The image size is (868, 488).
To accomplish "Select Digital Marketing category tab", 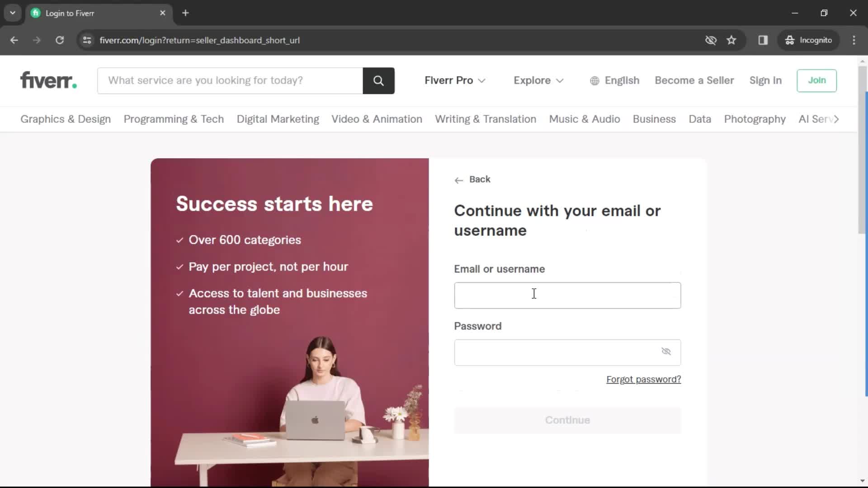I will pos(277,118).
